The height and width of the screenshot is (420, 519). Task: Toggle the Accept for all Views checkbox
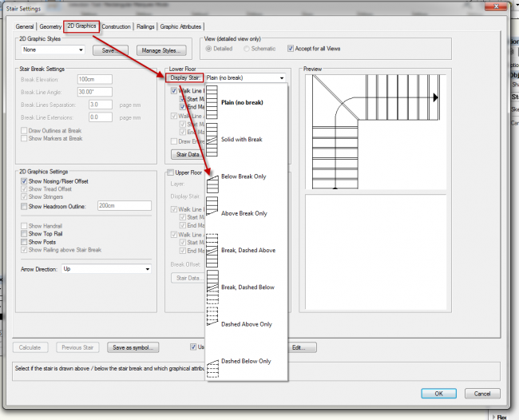(291, 49)
